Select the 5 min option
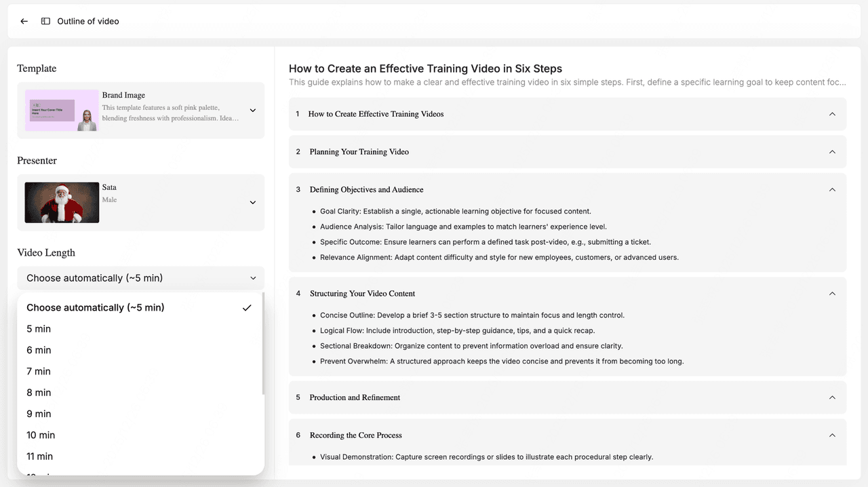 point(39,329)
